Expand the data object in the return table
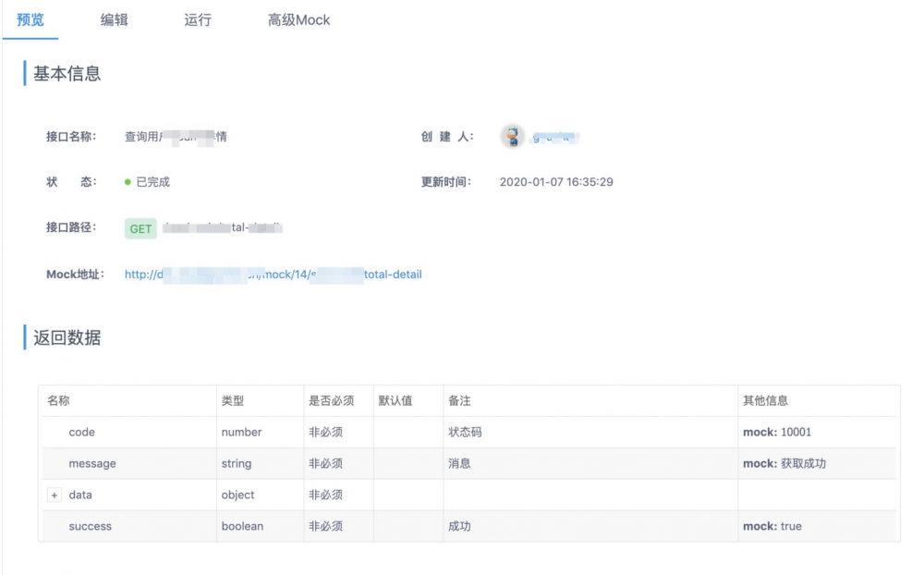This screenshot has width=924, height=575. pos(55,495)
